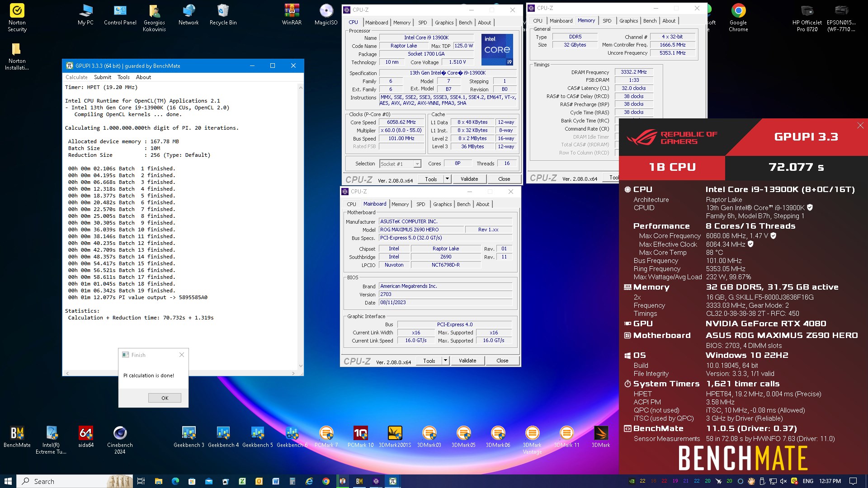Launch Cinebench 2024 shortcut
Viewport: 868px width, 488px height.
coord(120,440)
